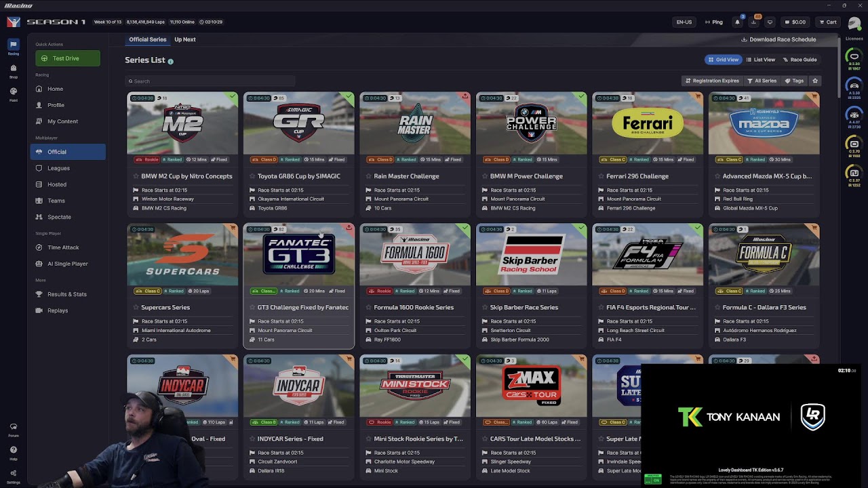Open notifications bell icon
Image resolution: width=868 pixels, height=488 pixels.
pos(737,22)
